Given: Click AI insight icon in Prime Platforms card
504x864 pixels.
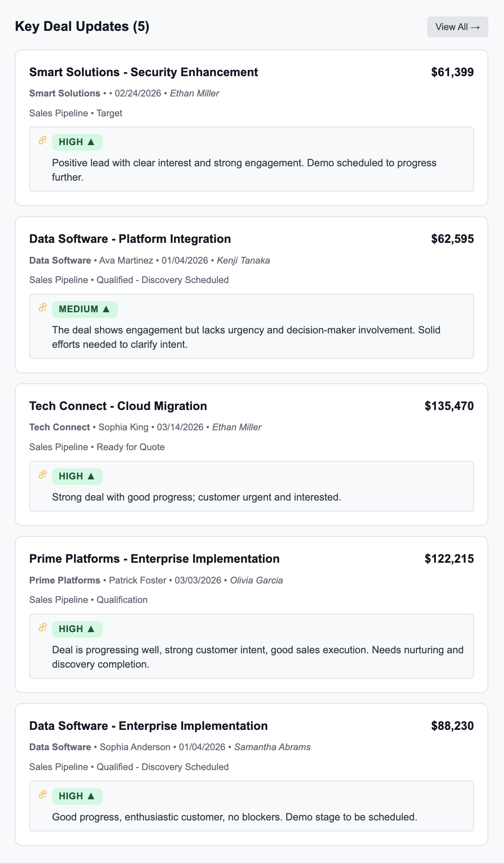Looking at the screenshot, I should [x=43, y=627].
